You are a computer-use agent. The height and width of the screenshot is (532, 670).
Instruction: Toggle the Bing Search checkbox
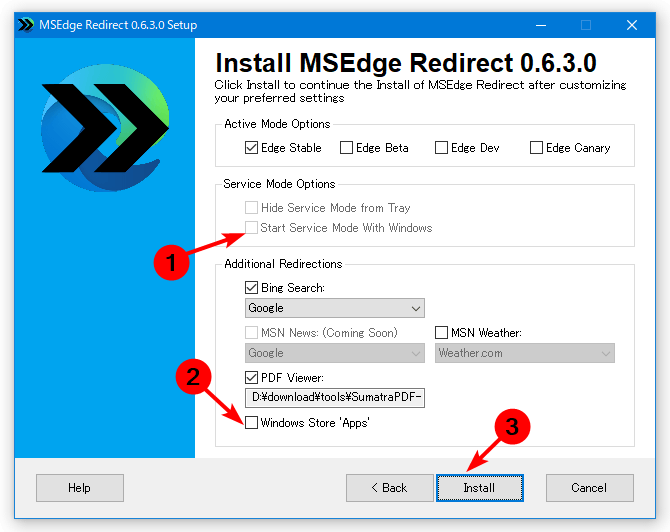[251, 288]
